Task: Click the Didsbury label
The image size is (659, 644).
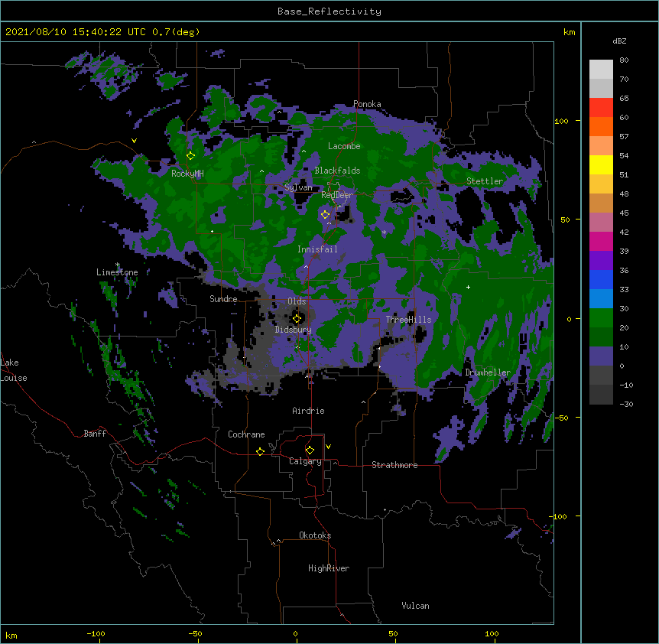Action: 294,330
